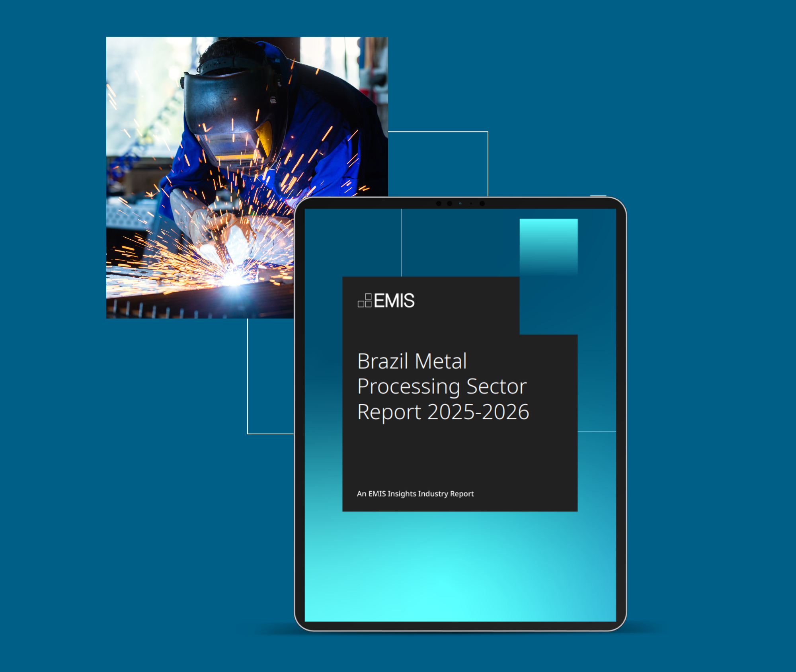The image size is (796, 672).
Task: Click the welding sparks area in photo
Action: pyautogui.click(x=223, y=275)
